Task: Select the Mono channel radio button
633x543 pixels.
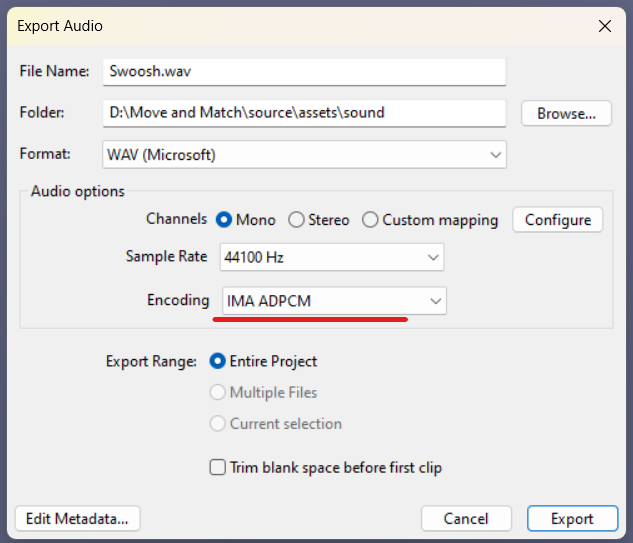Action: (x=224, y=220)
